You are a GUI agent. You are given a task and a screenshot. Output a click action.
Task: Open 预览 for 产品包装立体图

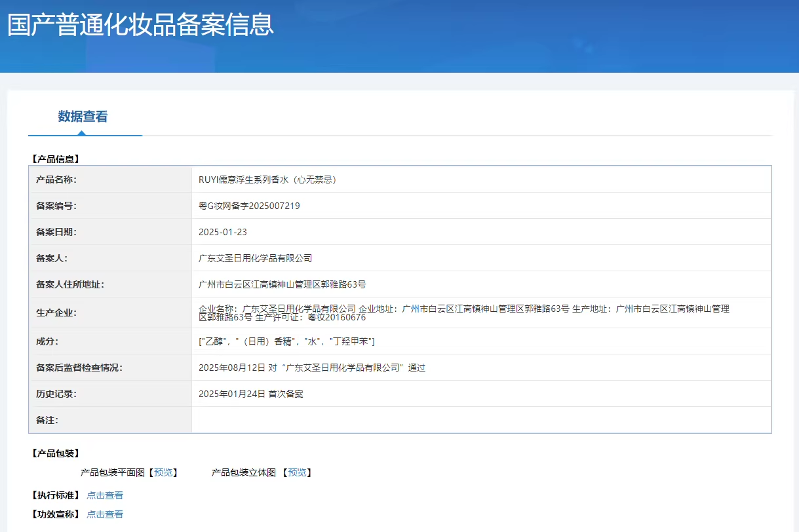(297, 472)
